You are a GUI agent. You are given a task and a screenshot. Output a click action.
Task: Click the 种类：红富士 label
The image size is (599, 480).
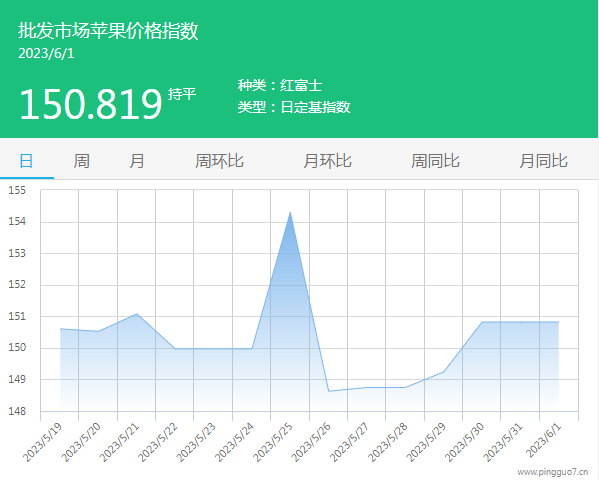point(280,85)
